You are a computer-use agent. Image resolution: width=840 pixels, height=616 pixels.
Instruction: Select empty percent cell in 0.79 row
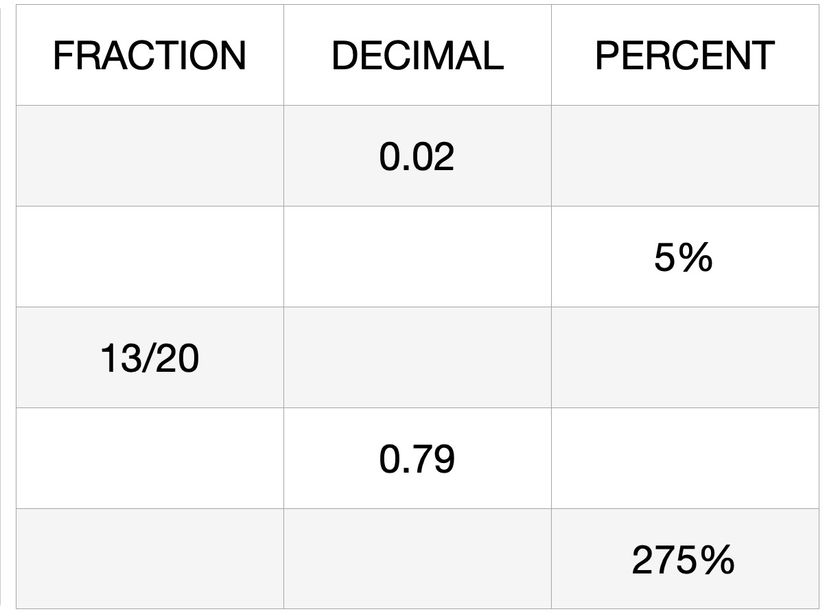[x=685, y=459]
